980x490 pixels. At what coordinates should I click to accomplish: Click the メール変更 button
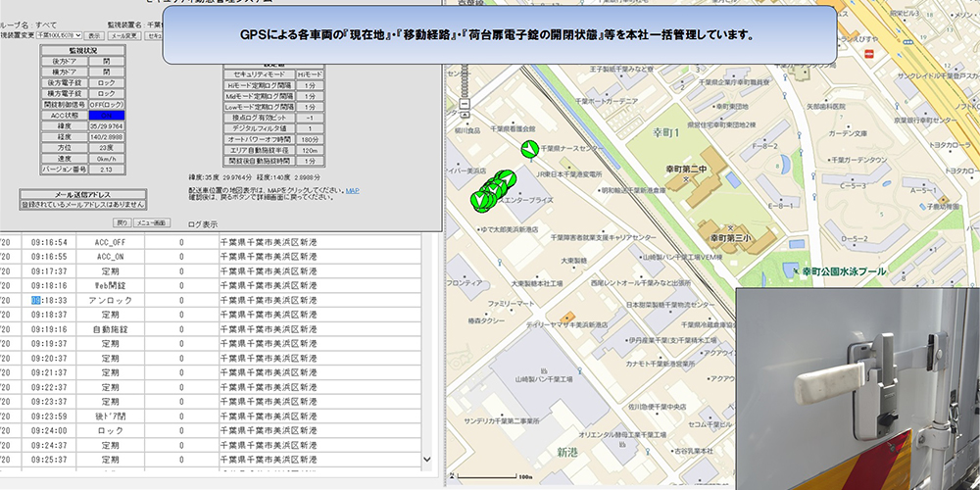click(123, 35)
